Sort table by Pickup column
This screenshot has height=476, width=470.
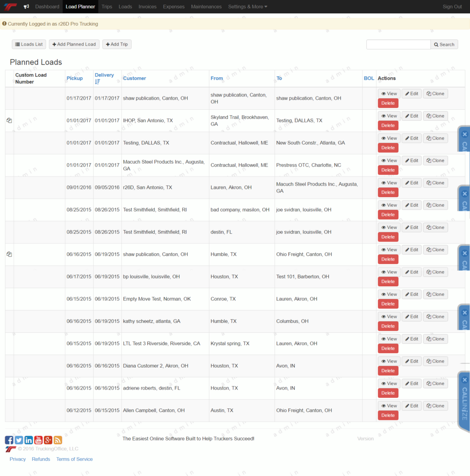(74, 78)
